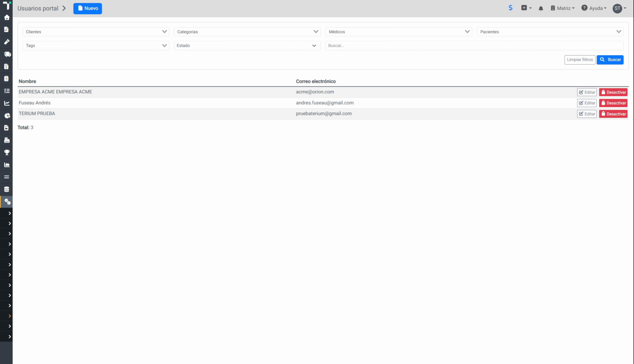
Task: Open the cash register sidebar icon
Action: [7, 140]
